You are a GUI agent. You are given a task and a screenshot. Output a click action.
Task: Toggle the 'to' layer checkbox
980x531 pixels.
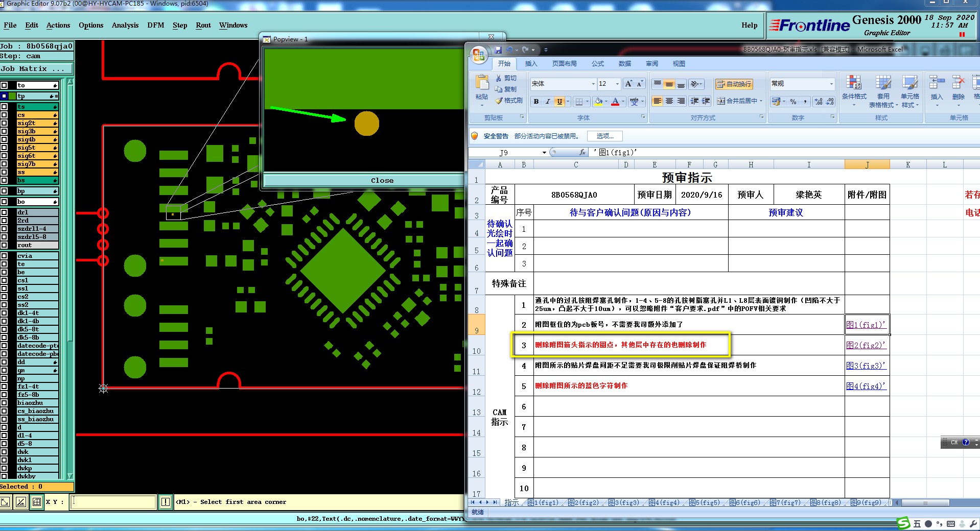tap(4, 85)
